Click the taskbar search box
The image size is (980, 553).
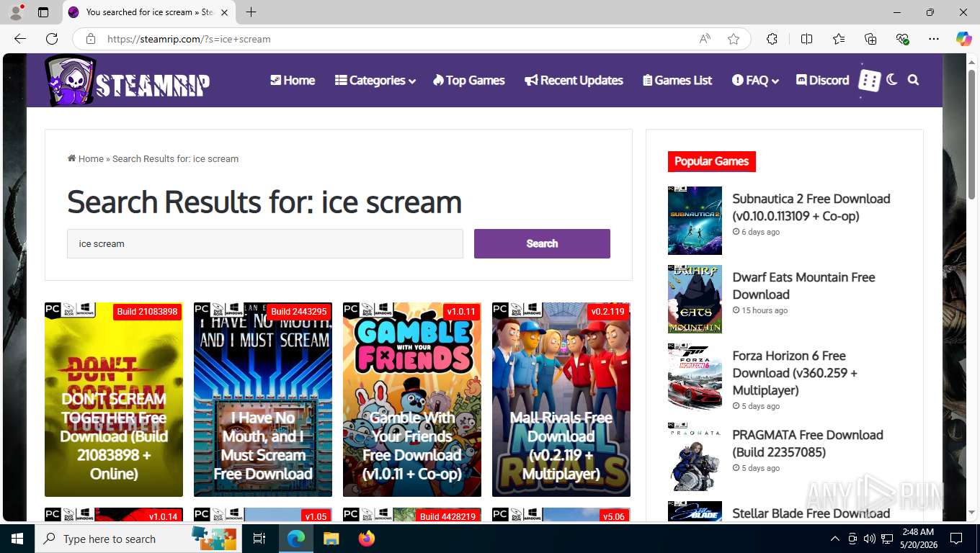point(139,539)
